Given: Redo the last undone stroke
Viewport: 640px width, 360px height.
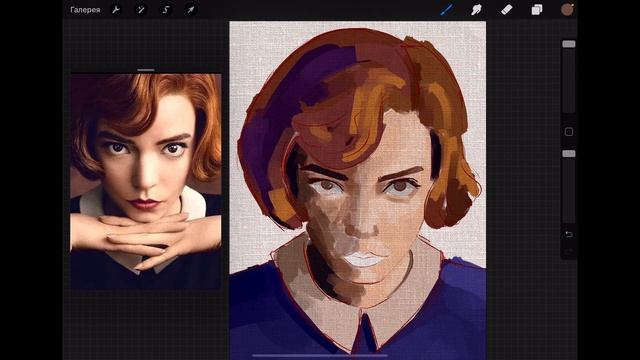Looking at the screenshot, I should [x=569, y=251].
